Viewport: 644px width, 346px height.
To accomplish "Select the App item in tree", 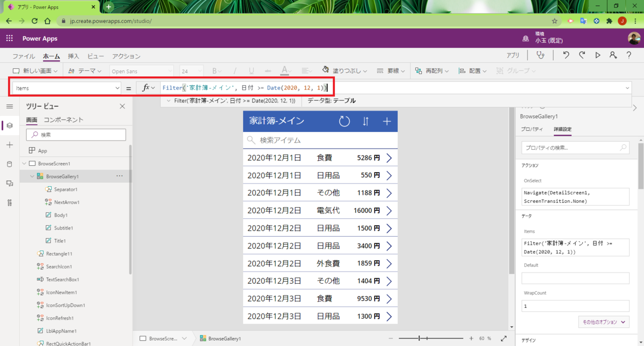I will tap(42, 151).
